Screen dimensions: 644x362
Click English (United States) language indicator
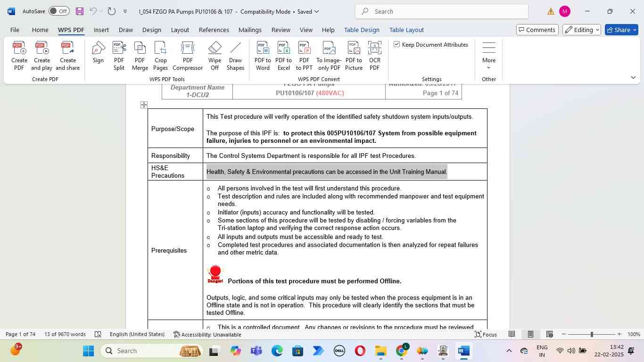tap(137, 334)
